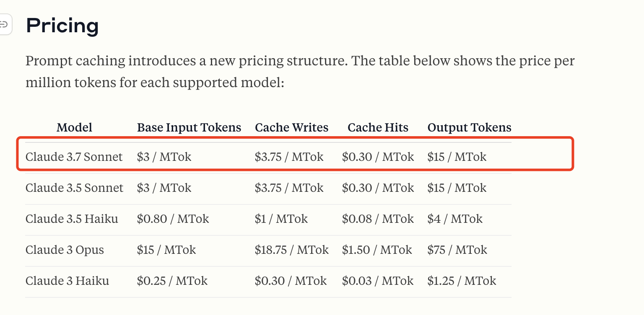Click the $0.03 / MTok cache hit price
The image size is (644, 315).
(x=378, y=281)
